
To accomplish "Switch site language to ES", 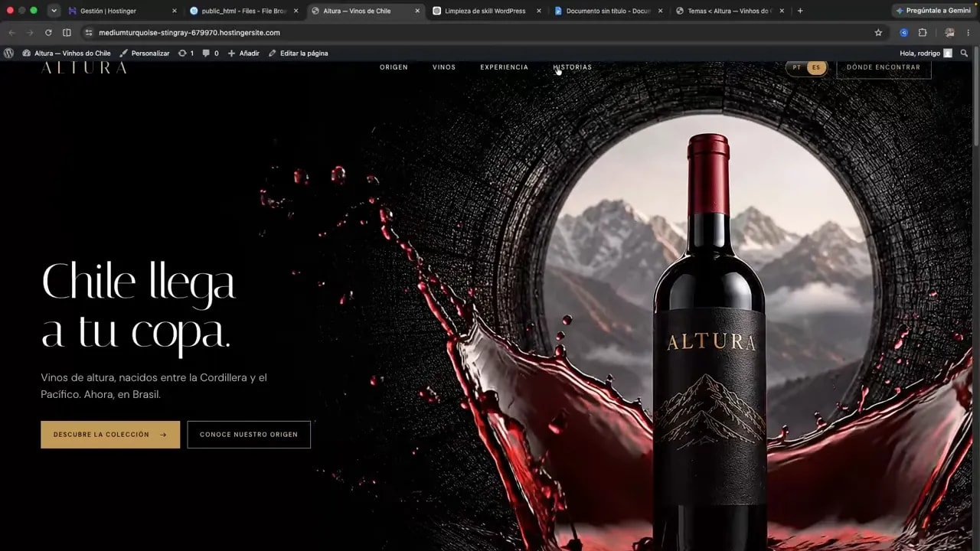I will (x=816, y=67).
